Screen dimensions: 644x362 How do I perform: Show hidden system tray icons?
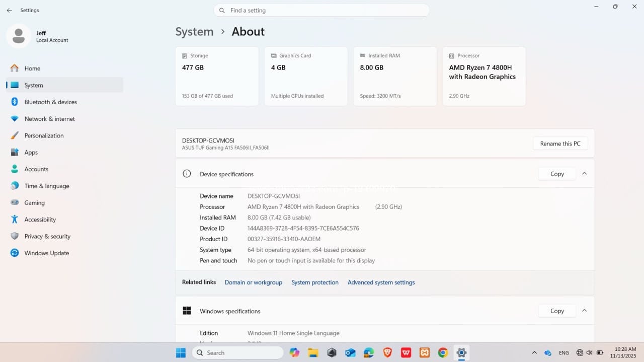pyautogui.click(x=534, y=353)
